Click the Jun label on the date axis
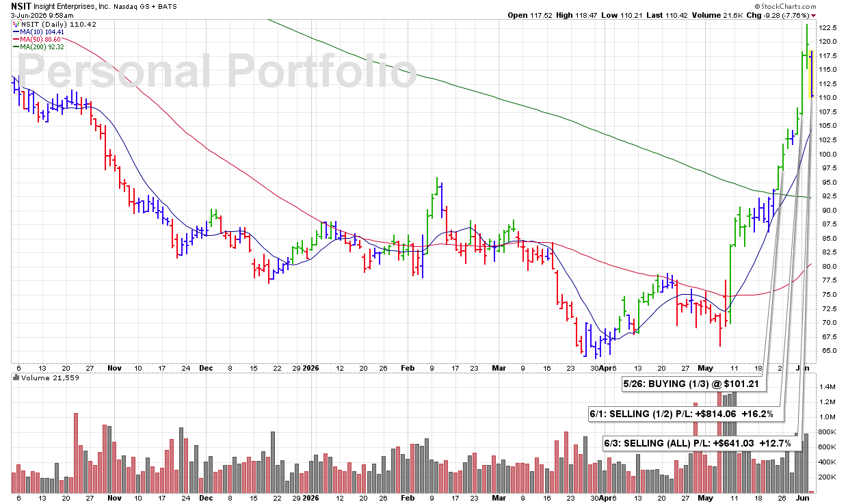Image resolution: width=848 pixels, height=504 pixels. [803, 367]
